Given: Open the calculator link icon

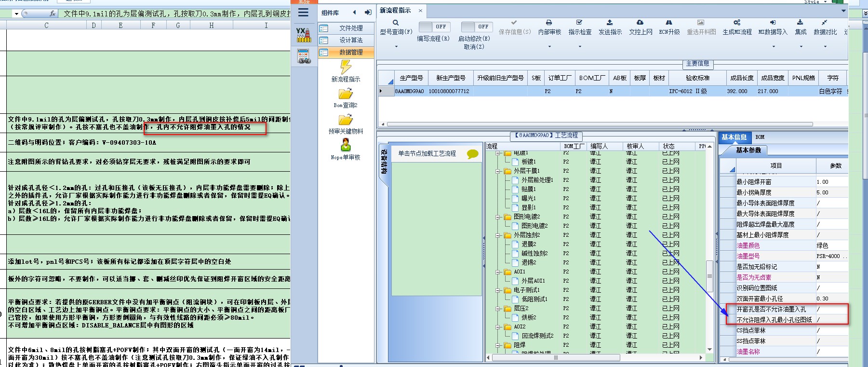Looking at the screenshot, I should [304, 56].
